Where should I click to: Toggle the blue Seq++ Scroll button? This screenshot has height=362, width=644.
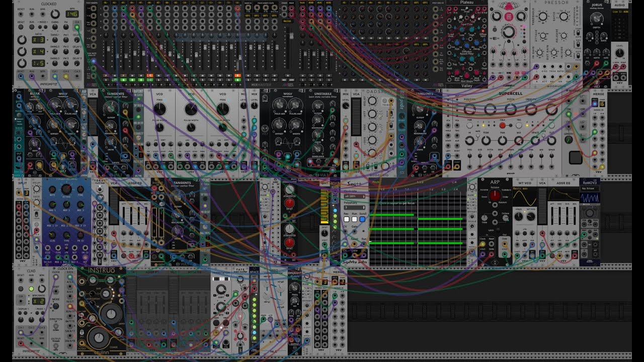click(x=362, y=220)
